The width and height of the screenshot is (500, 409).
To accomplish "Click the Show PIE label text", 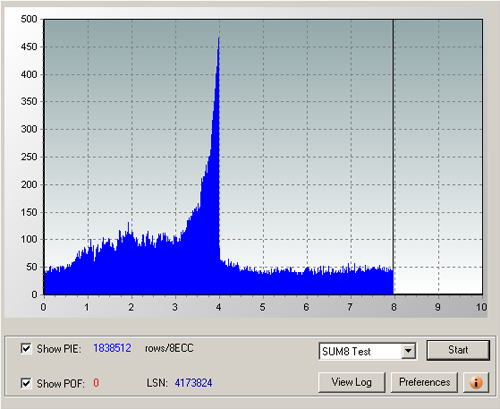I will pyautogui.click(x=59, y=349).
